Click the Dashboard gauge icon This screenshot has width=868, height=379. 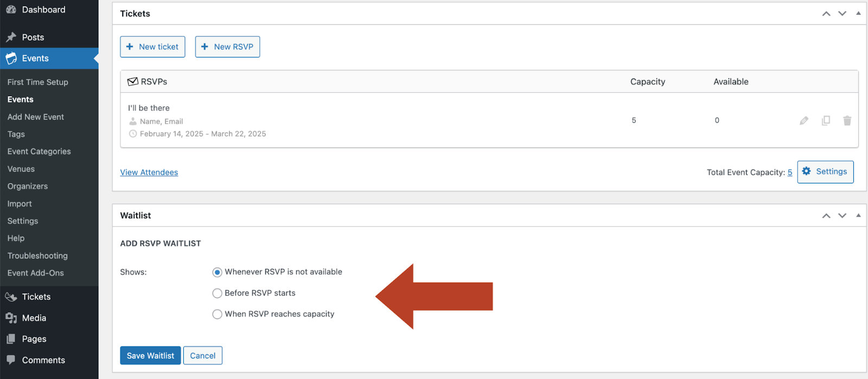point(11,10)
